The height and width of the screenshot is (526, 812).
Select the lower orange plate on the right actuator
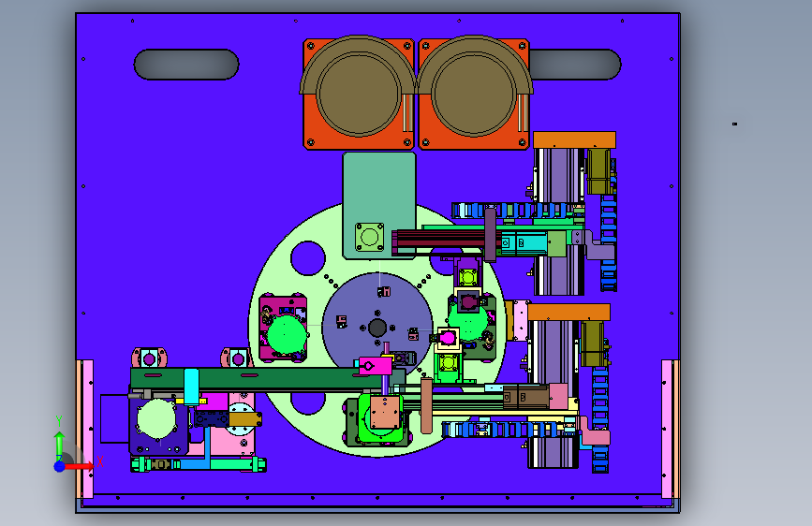pos(568,313)
